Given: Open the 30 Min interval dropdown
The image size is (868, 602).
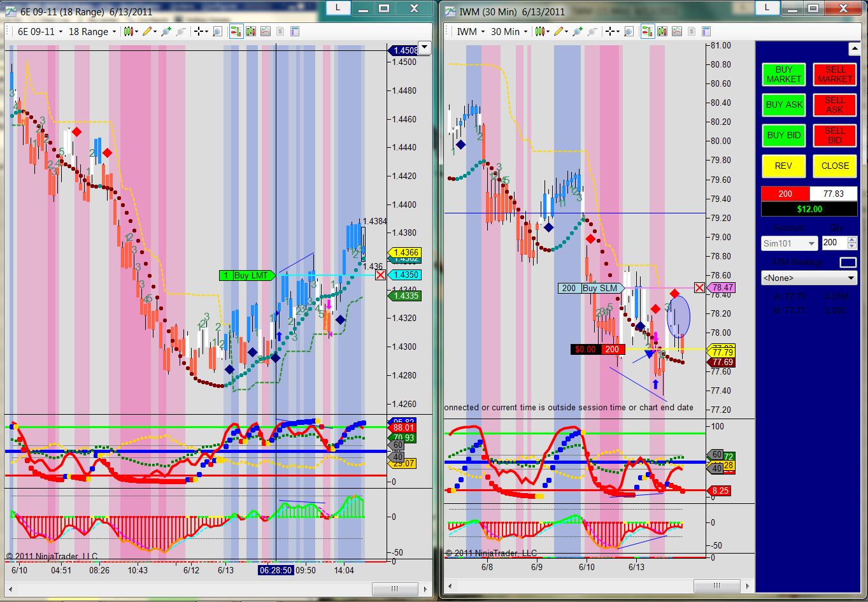Looking at the screenshot, I should tap(509, 31).
